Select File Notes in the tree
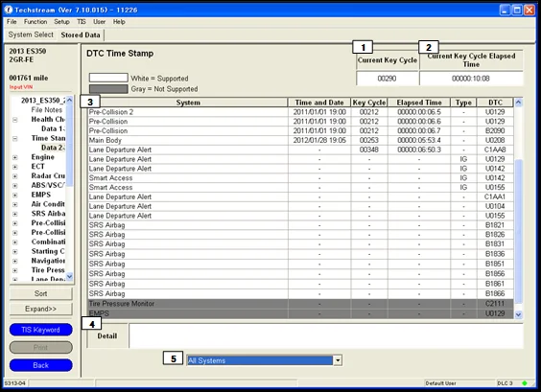The width and height of the screenshot is (541, 392). pyautogui.click(x=47, y=110)
